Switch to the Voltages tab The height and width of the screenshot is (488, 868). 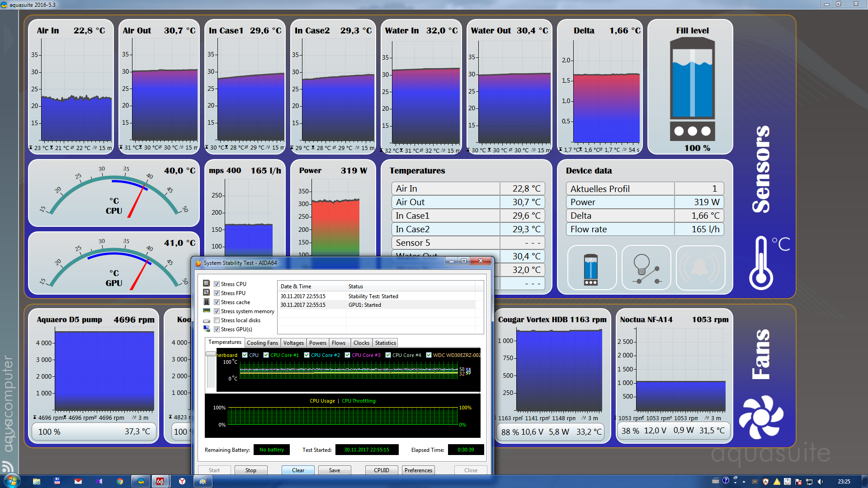click(x=293, y=343)
